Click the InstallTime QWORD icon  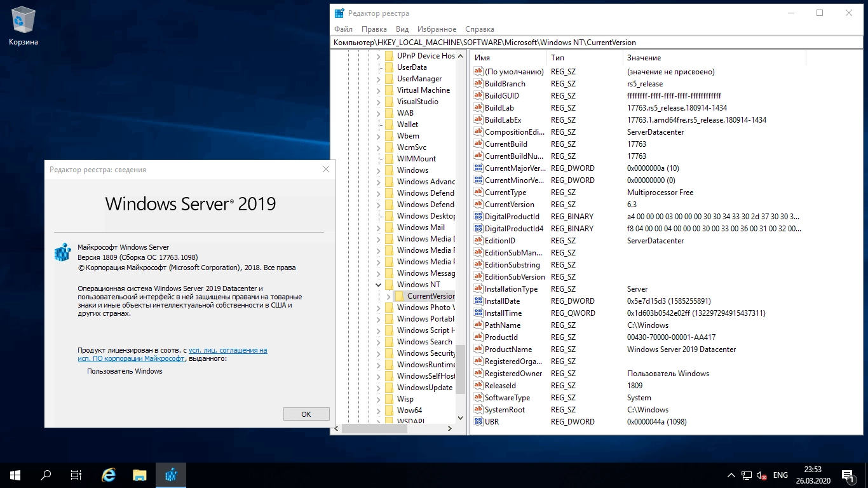478,313
